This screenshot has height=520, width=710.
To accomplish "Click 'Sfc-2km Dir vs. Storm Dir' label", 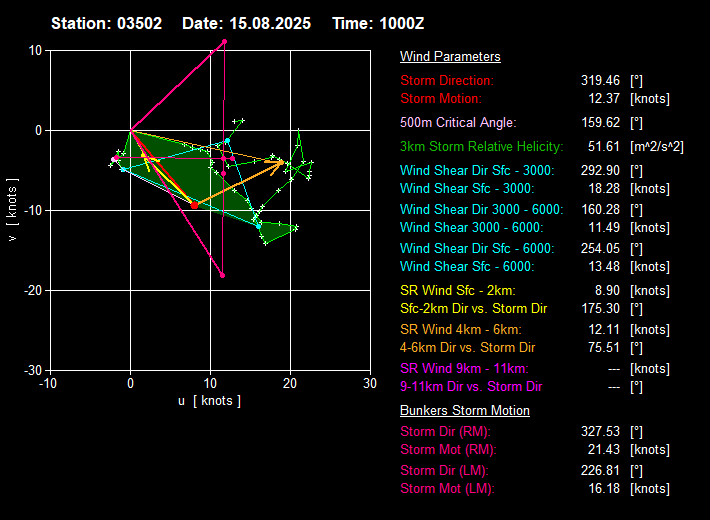I will pyautogui.click(x=474, y=309).
